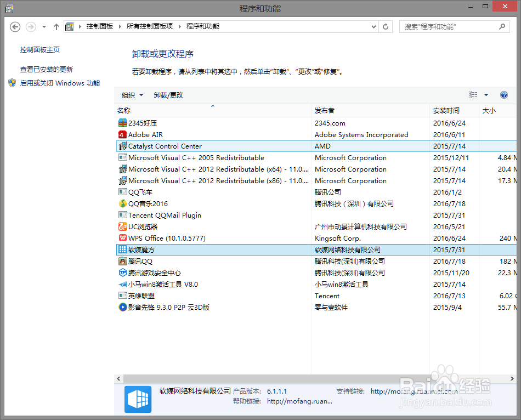Click the 卸载/更改 button
Image resolution: width=521 pixels, height=420 pixels.
click(168, 95)
